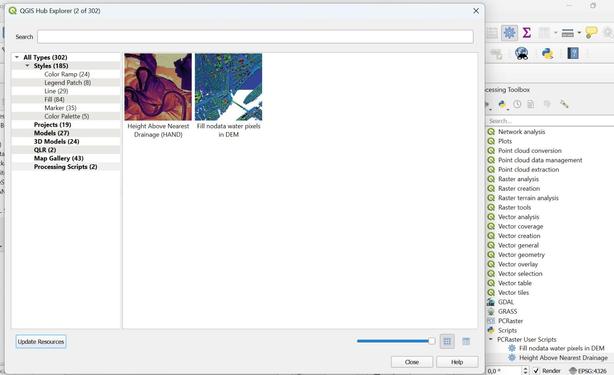Switch to list table view mode
Image resolution: width=614 pixels, height=375 pixels.
point(466,341)
